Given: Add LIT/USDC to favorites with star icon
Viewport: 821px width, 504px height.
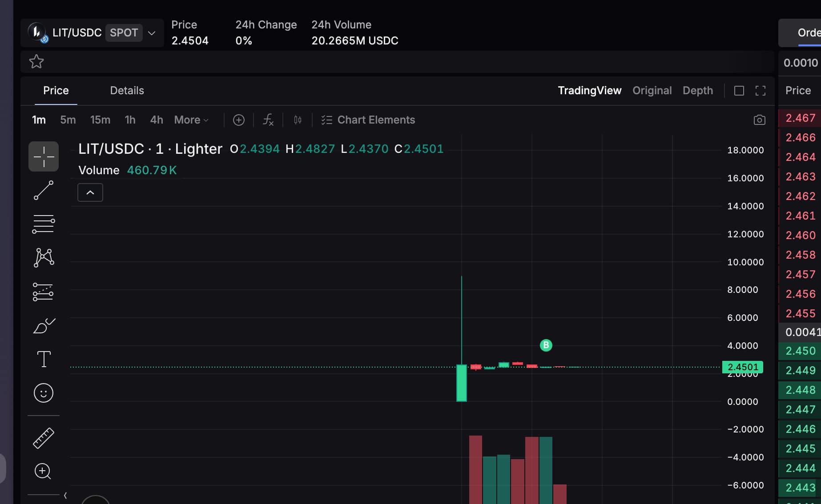Looking at the screenshot, I should point(36,61).
